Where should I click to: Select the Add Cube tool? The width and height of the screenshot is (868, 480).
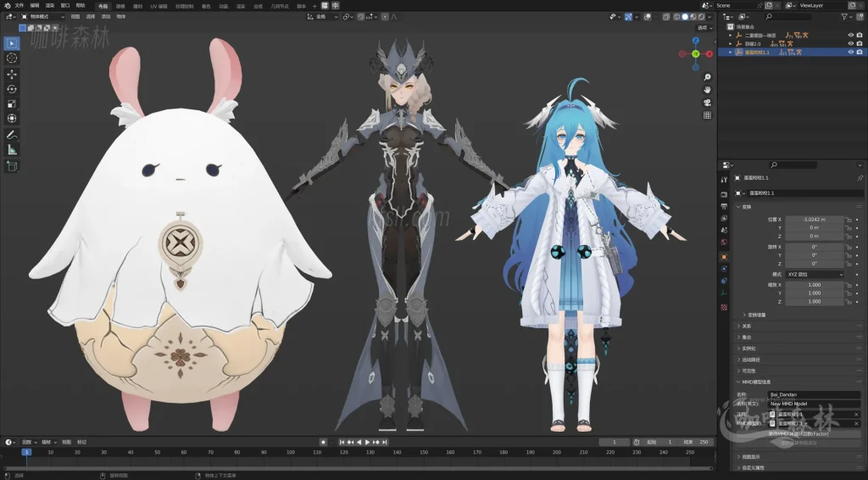[12, 165]
